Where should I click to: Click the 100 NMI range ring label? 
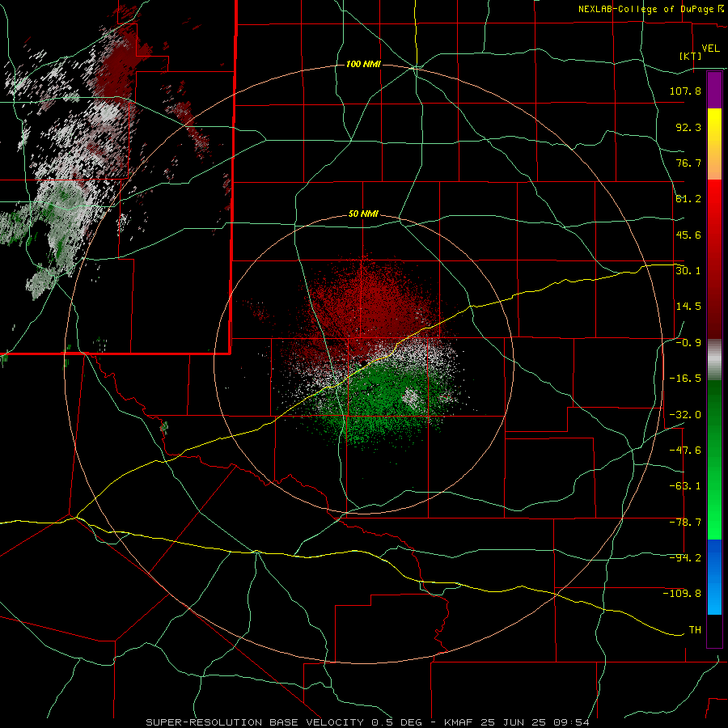pos(363,64)
